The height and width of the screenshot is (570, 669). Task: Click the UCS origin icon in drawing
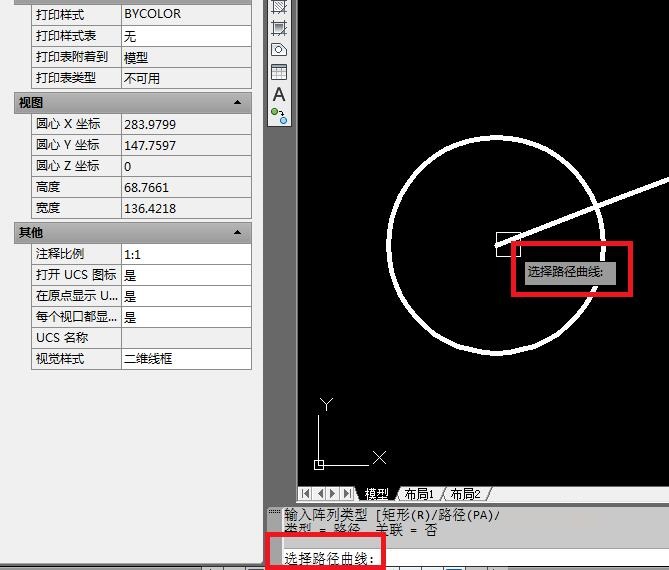319,465
